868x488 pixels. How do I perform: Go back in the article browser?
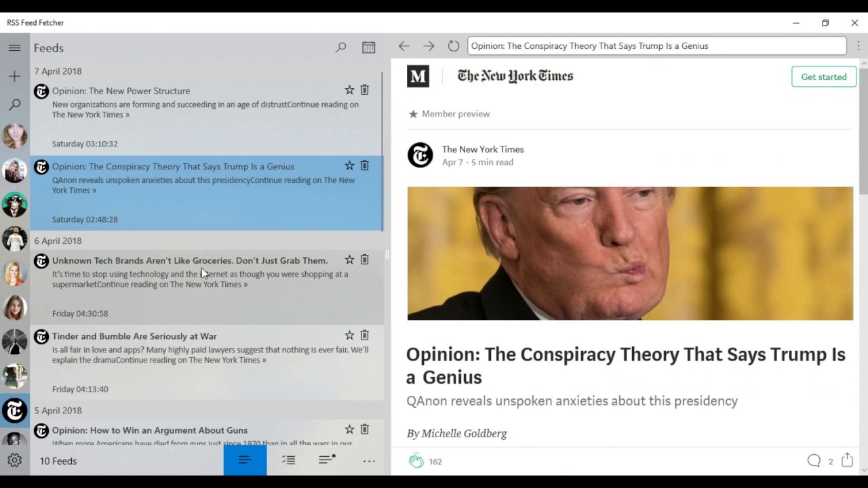(x=404, y=46)
